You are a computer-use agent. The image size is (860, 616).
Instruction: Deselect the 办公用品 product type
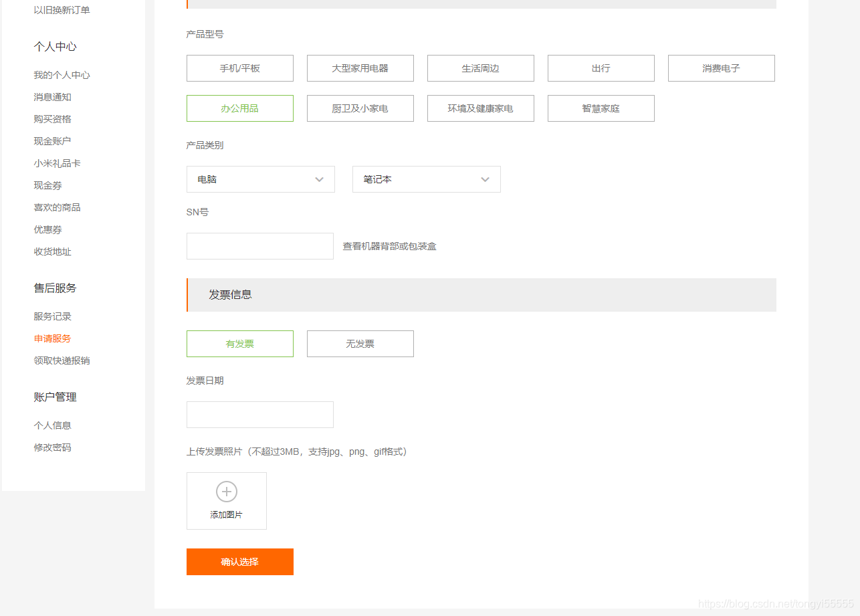[x=239, y=108]
